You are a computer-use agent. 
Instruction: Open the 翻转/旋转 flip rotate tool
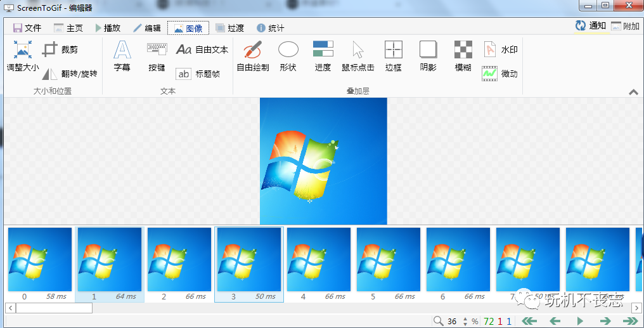coord(70,74)
